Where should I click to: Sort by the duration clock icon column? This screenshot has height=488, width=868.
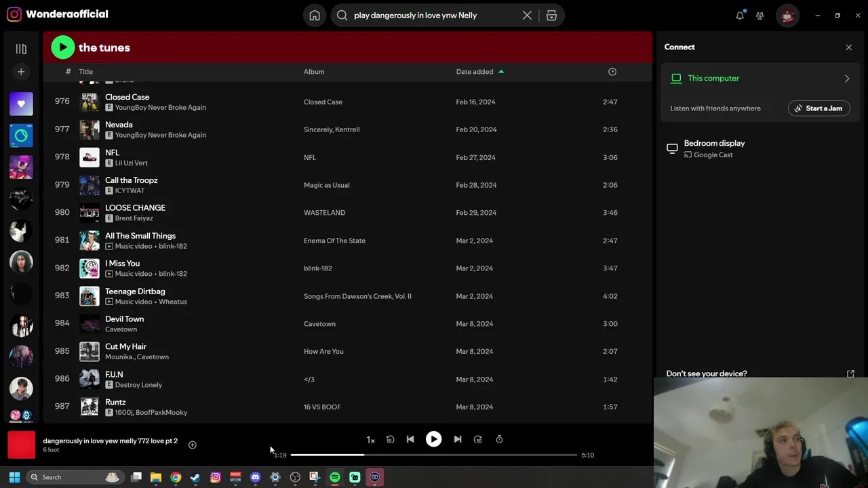(x=612, y=72)
